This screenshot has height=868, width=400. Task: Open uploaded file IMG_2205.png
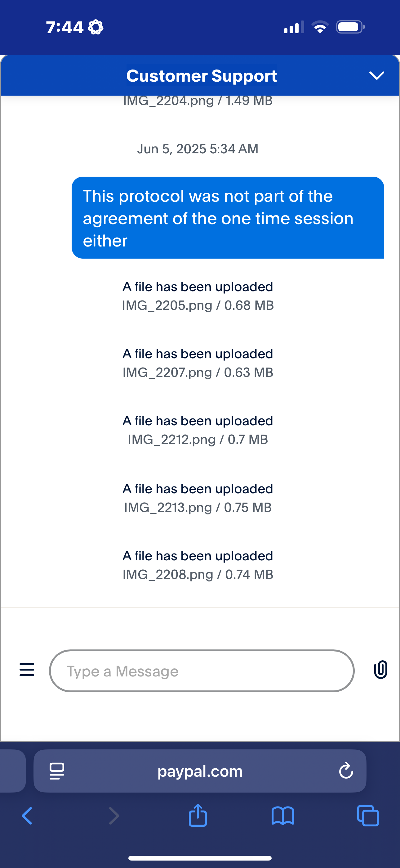pos(198,305)
